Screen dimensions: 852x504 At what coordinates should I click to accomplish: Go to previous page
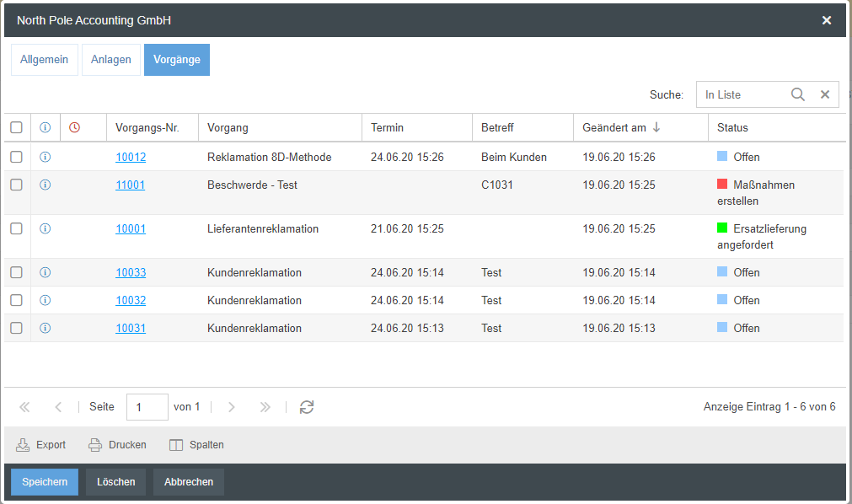58,407
